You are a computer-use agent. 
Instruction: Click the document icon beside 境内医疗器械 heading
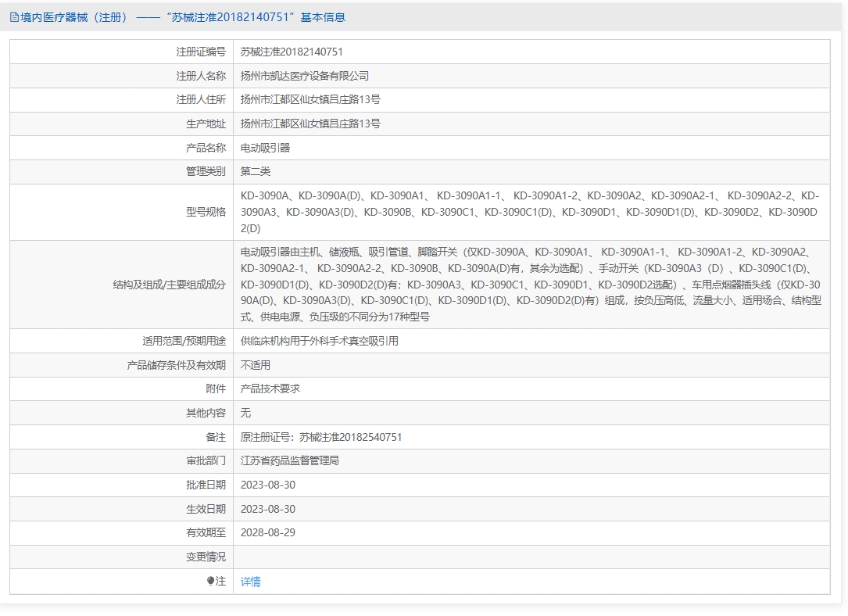tap(14, 17)
